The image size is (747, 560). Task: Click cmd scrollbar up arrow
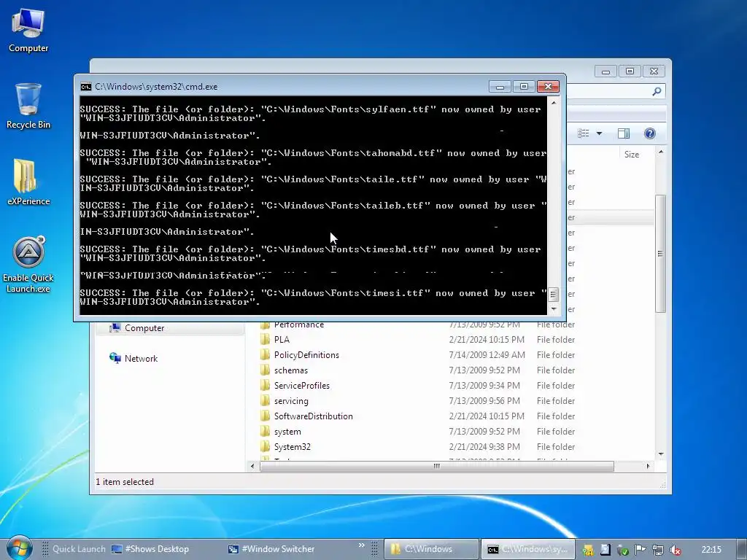click(553, 102)
